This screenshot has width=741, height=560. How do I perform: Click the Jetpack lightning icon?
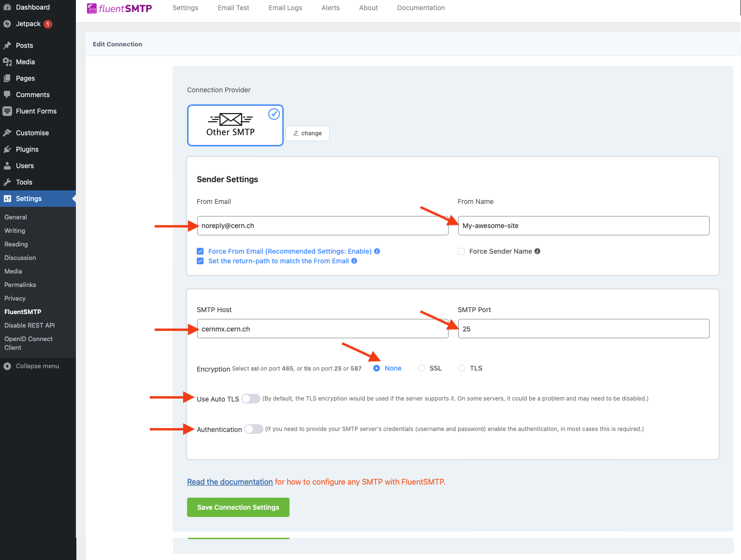[7, 24]
